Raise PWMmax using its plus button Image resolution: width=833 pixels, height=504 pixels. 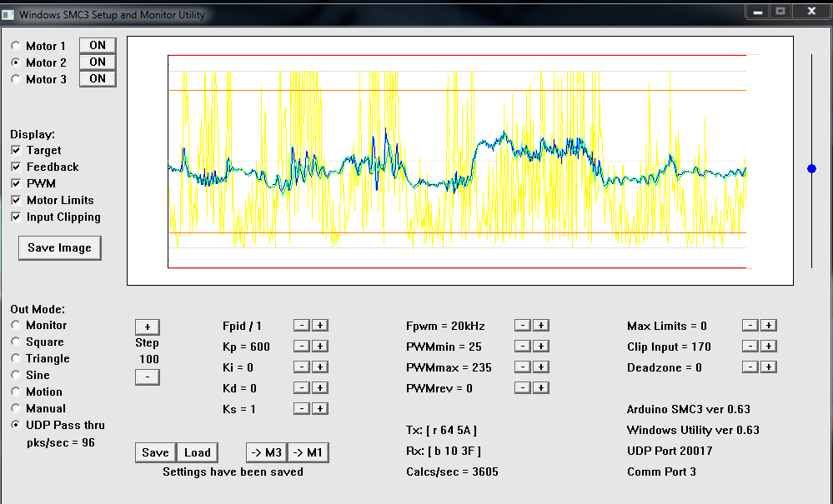pyautogui.click(x=541, y=367)
